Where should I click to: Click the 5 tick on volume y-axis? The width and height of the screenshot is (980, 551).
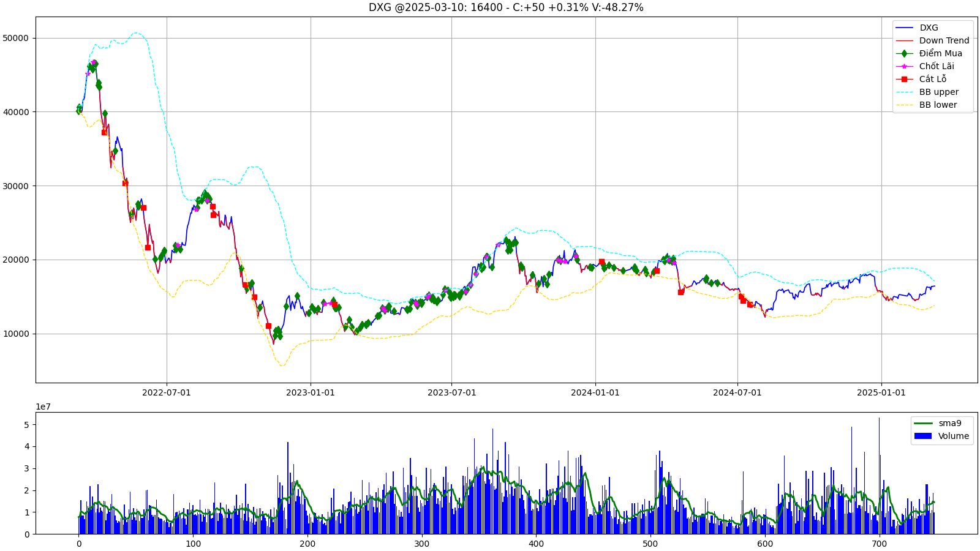(26, 425)
